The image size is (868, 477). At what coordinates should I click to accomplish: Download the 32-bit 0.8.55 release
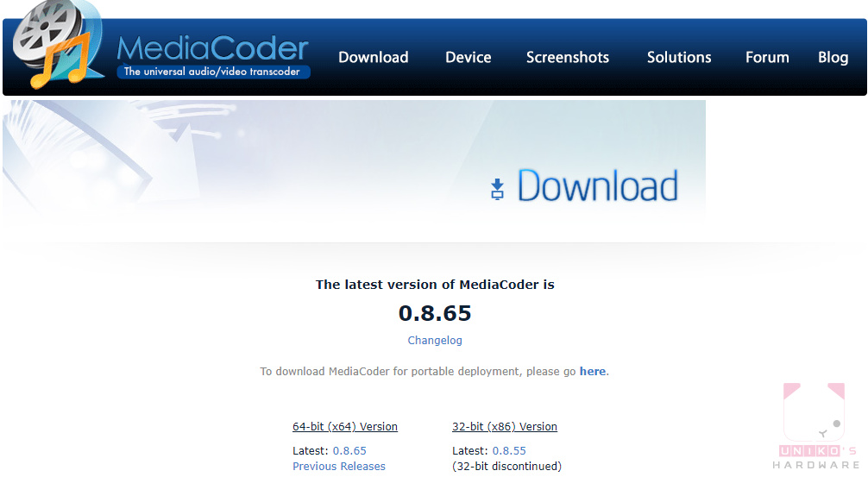[x=509, y=451]
